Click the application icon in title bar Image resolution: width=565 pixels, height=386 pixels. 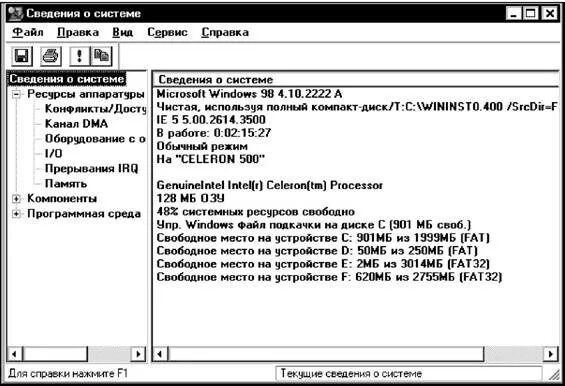point(15,14)
